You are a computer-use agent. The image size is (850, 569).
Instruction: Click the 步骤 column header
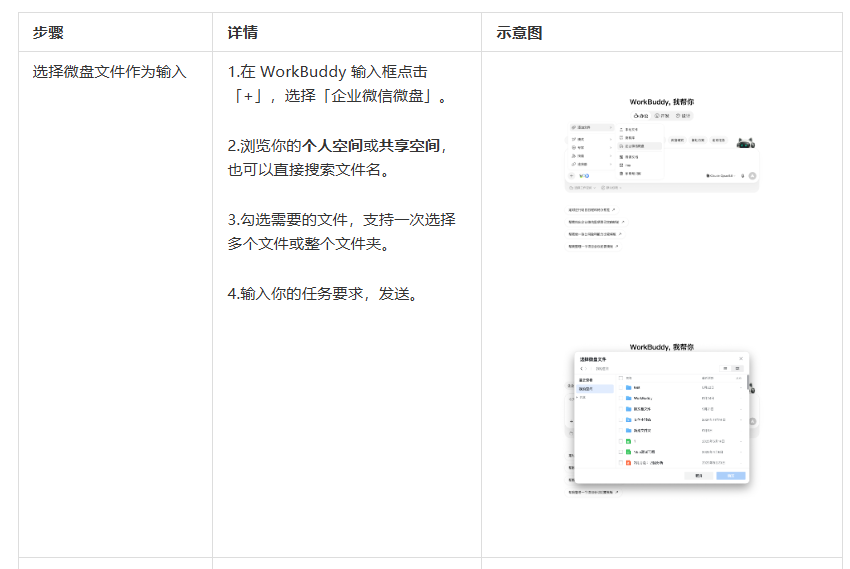[48, 33]
